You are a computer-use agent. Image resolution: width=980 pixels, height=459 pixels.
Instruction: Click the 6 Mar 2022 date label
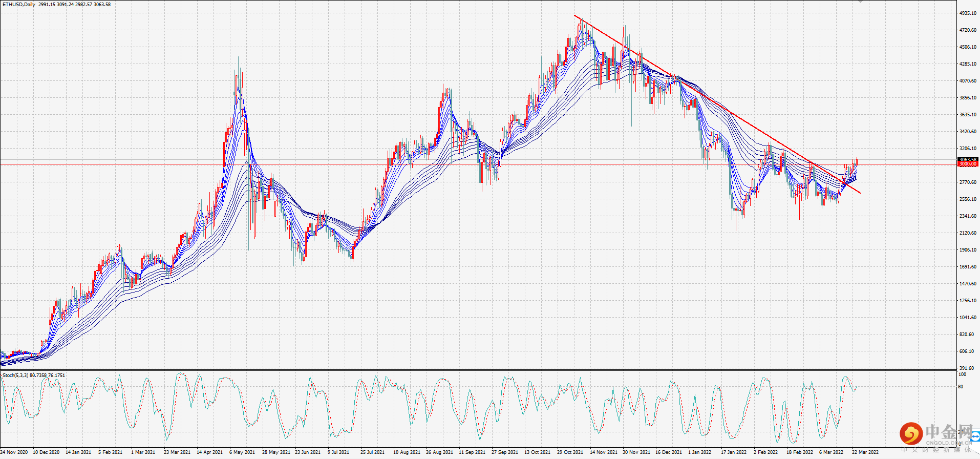[x=831, y=452]
